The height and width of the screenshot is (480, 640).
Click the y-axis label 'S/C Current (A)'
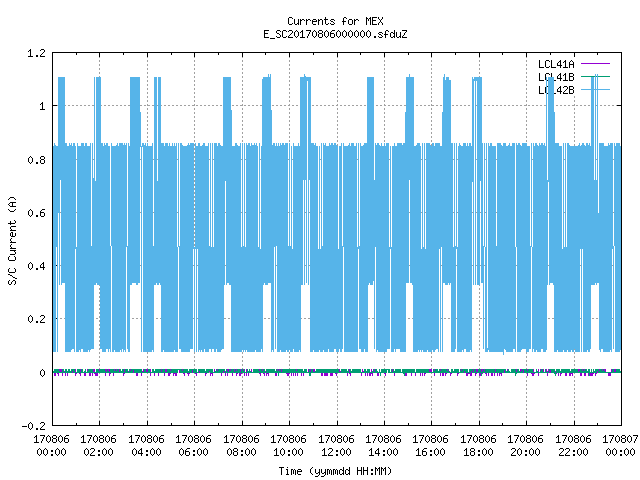pos(12,240)
